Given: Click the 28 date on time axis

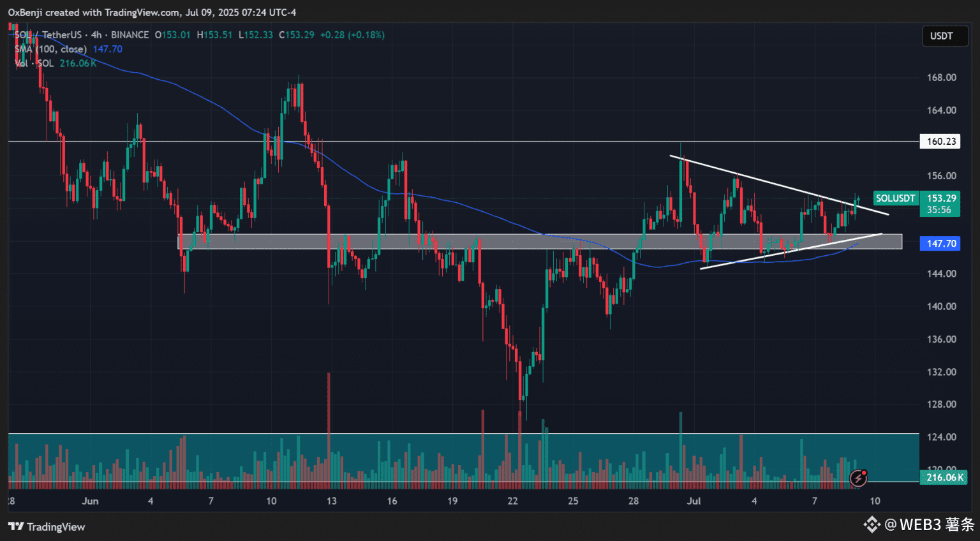Looking at the screenshot, I should point(634,501).
